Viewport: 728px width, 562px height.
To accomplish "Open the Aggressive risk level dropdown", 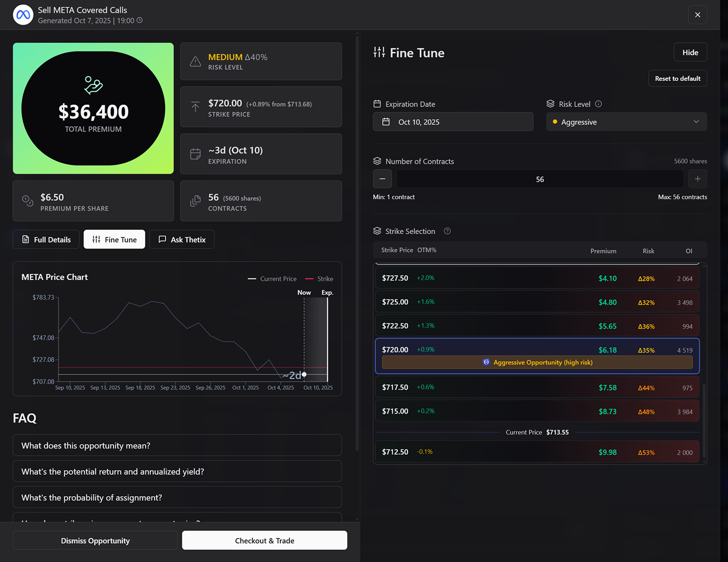I will [626, 122].
